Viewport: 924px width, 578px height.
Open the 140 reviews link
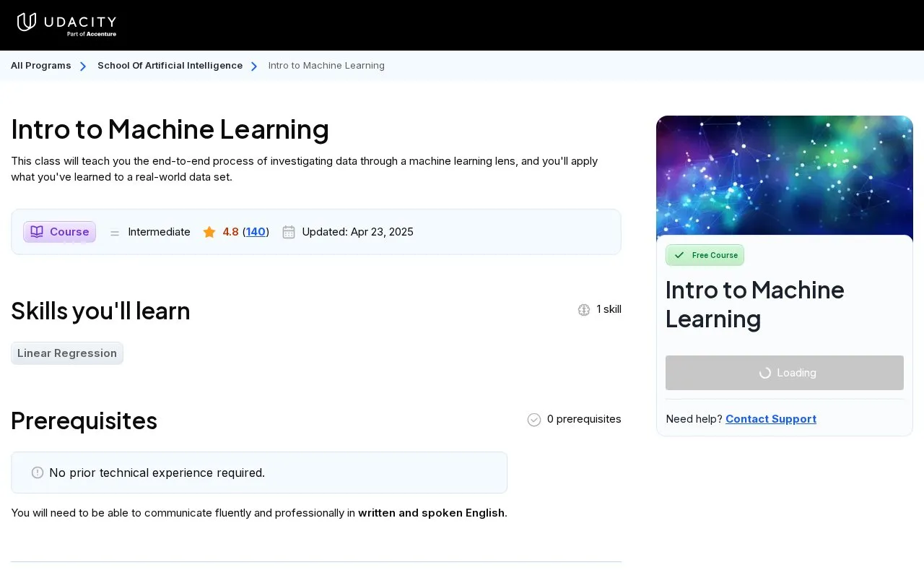click(256, 232)
